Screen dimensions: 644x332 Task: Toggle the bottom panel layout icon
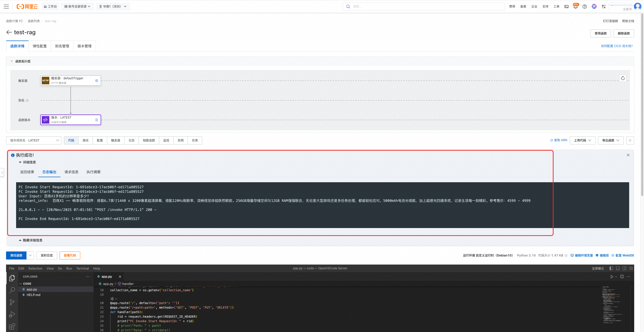click(618, 268)
